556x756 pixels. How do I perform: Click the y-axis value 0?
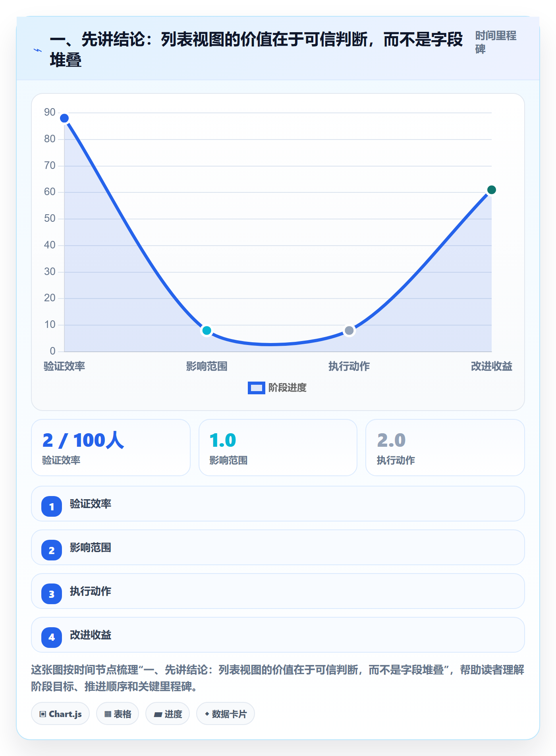(x=52, y=351)
